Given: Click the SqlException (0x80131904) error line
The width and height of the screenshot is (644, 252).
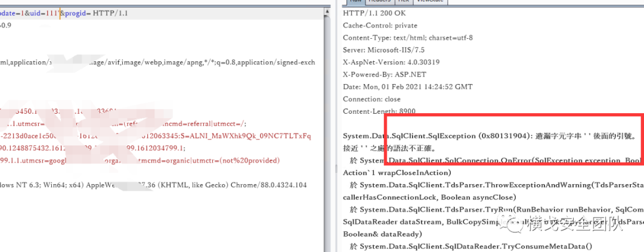Looking at the screenshot, I should click(489, 136).
